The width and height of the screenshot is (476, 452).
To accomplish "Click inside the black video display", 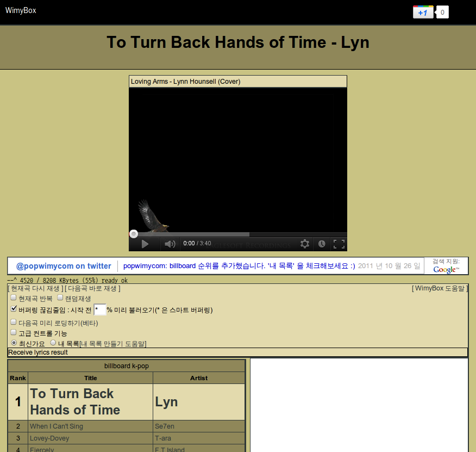I will (237, 160).
